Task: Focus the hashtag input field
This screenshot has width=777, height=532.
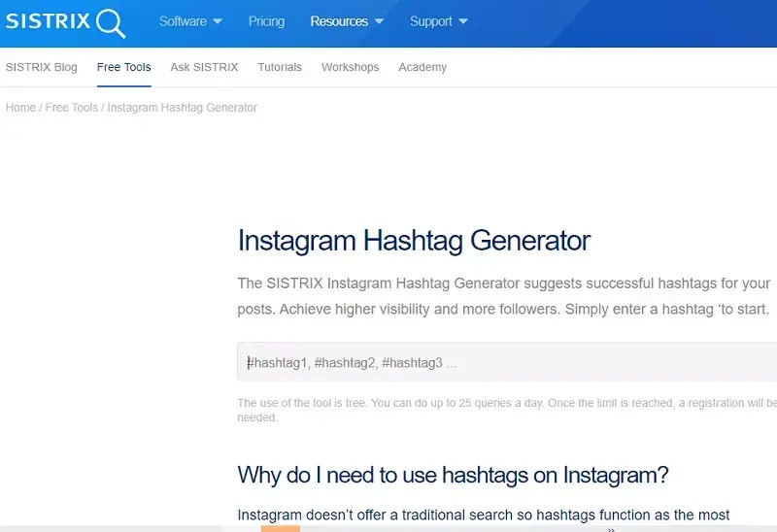Action: pos(507,362)
